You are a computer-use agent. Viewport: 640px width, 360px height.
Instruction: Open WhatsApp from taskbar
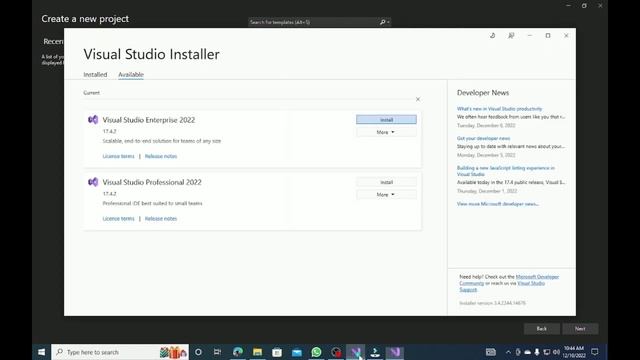(x=316, y=352)
